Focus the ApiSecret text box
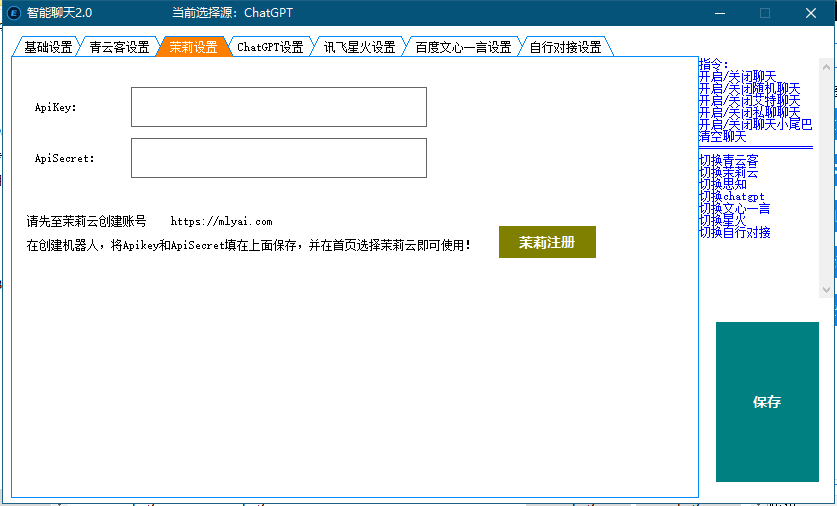 (278, 158)
